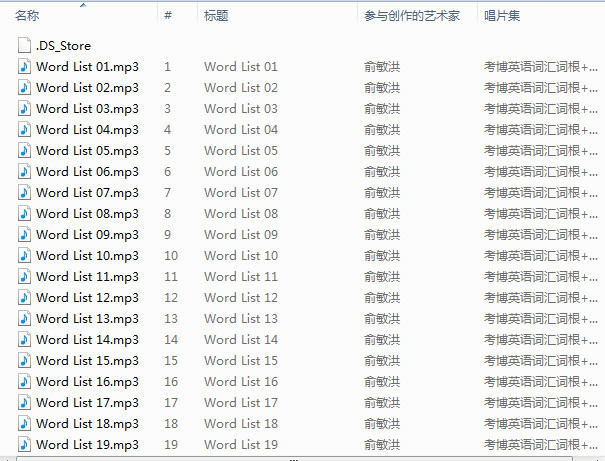Click the music icon for Word List 16.mp3
Image resolution: width=605 pixels, height=461 pixels.
(24, 381)
